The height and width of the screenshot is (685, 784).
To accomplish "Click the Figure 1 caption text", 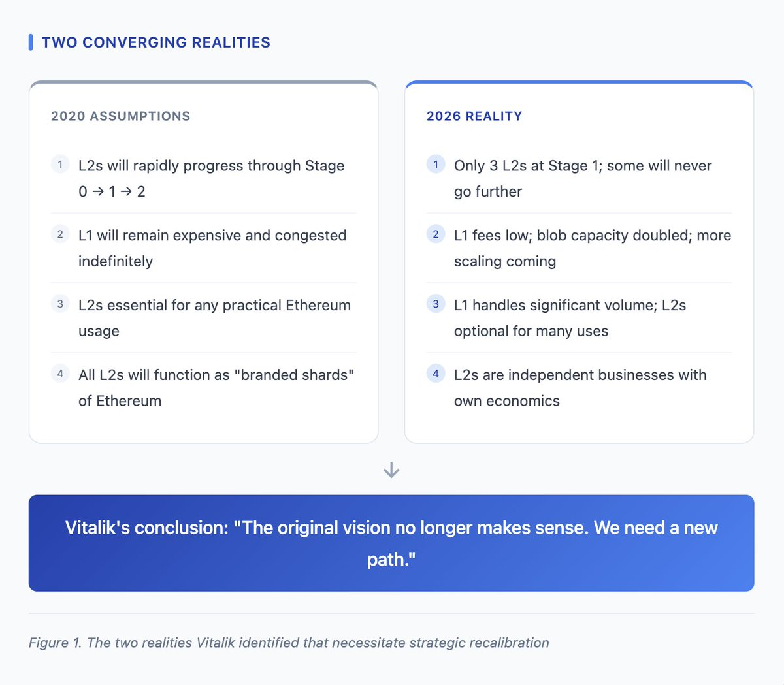I will pos(289,643).
